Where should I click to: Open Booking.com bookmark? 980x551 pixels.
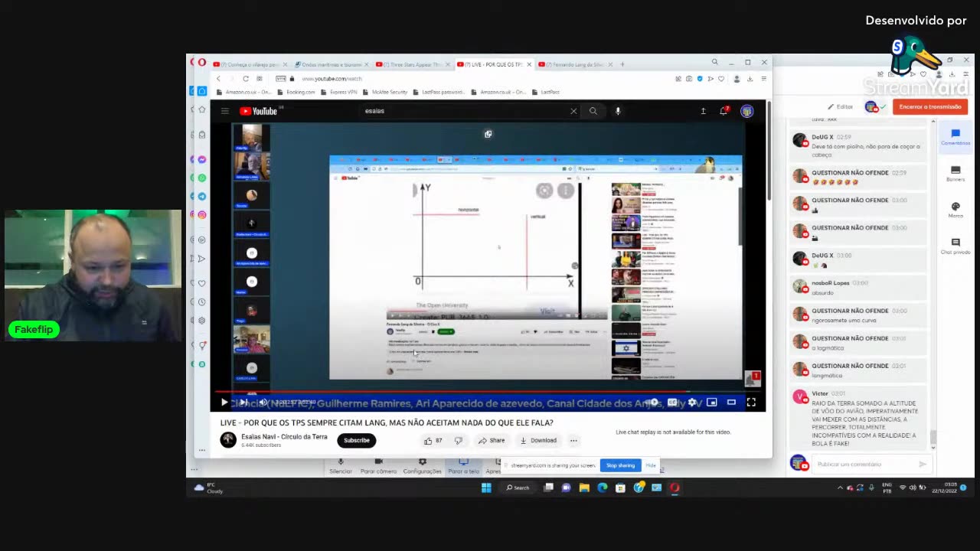click(296, 92)
